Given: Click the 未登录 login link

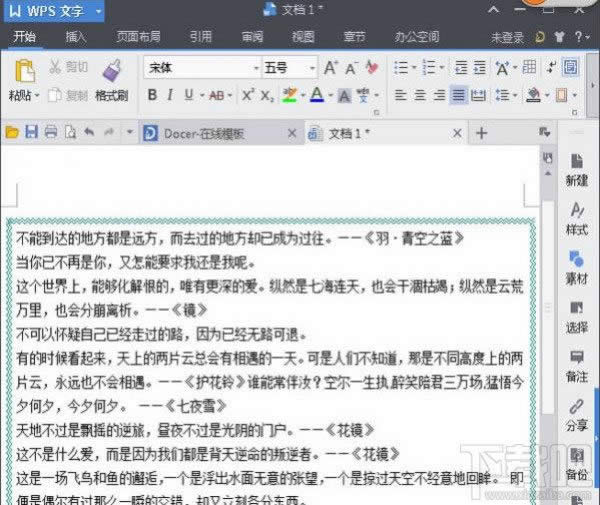Looking at the screenshot, I should 508,37.
